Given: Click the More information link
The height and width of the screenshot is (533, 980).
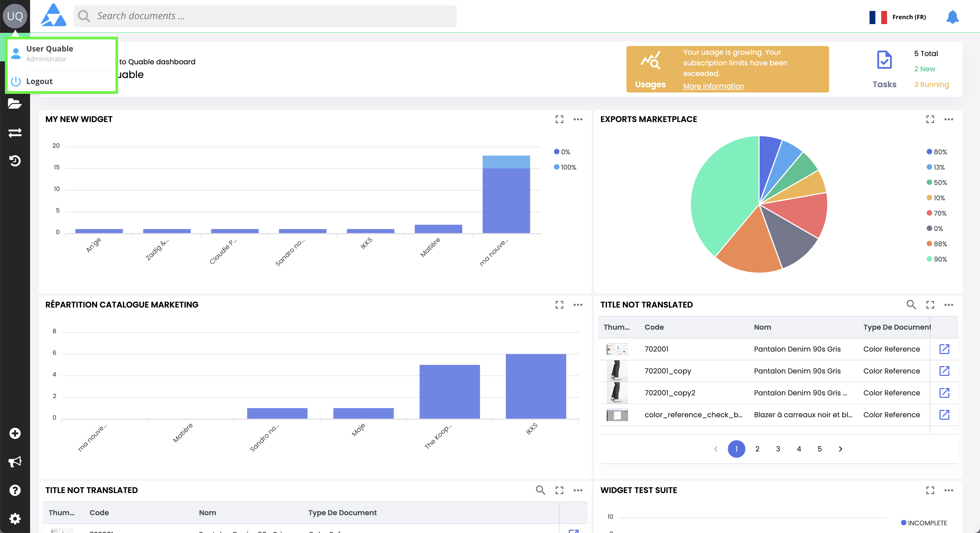Looking at the screenshot, I should pos(713,86).
